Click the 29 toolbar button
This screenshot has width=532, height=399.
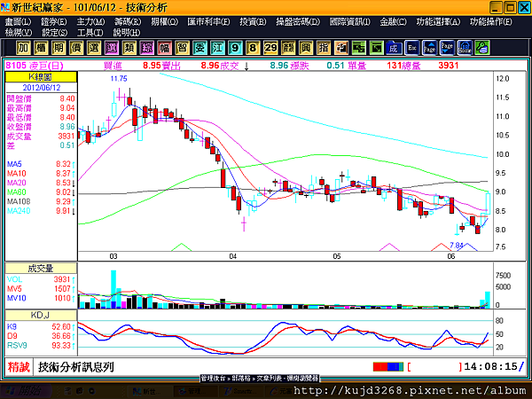[x=270, y=48]
